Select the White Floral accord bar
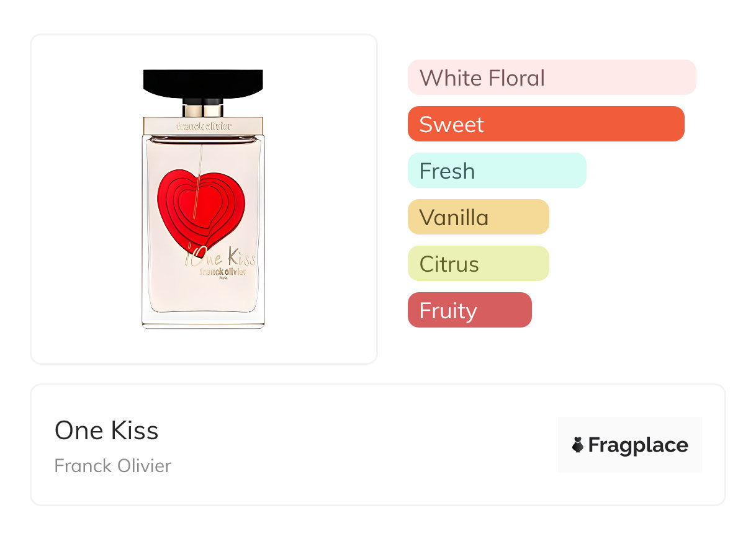The image size is (756, 536). (551, 78)
